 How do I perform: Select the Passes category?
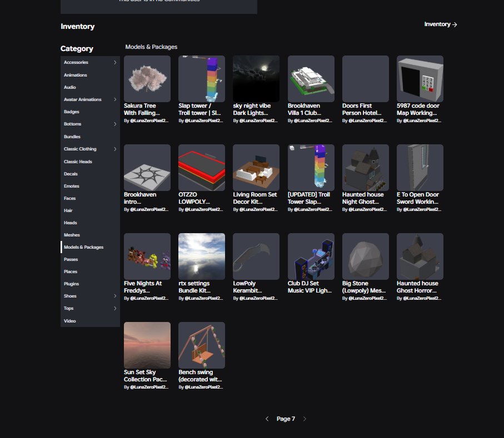91,259
